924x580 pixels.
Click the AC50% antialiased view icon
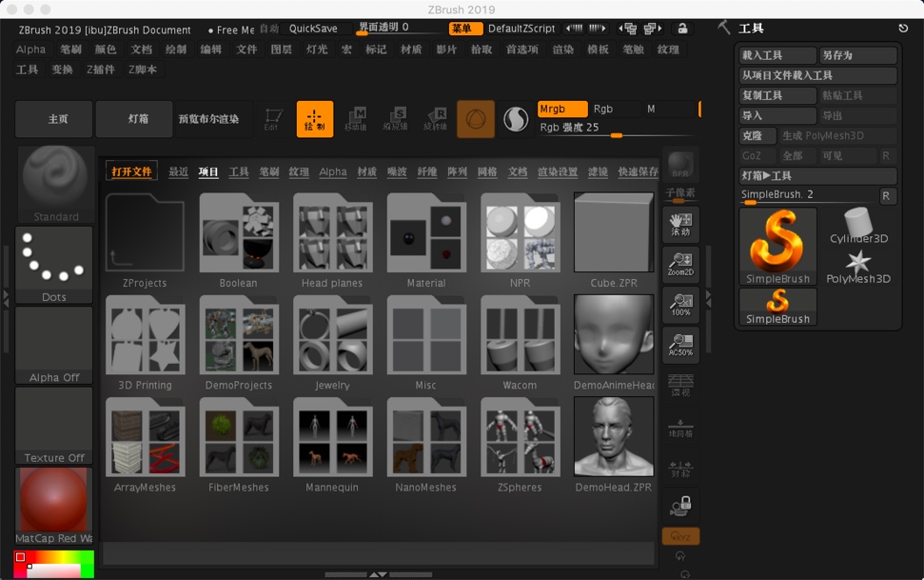[x=681, y=345]
